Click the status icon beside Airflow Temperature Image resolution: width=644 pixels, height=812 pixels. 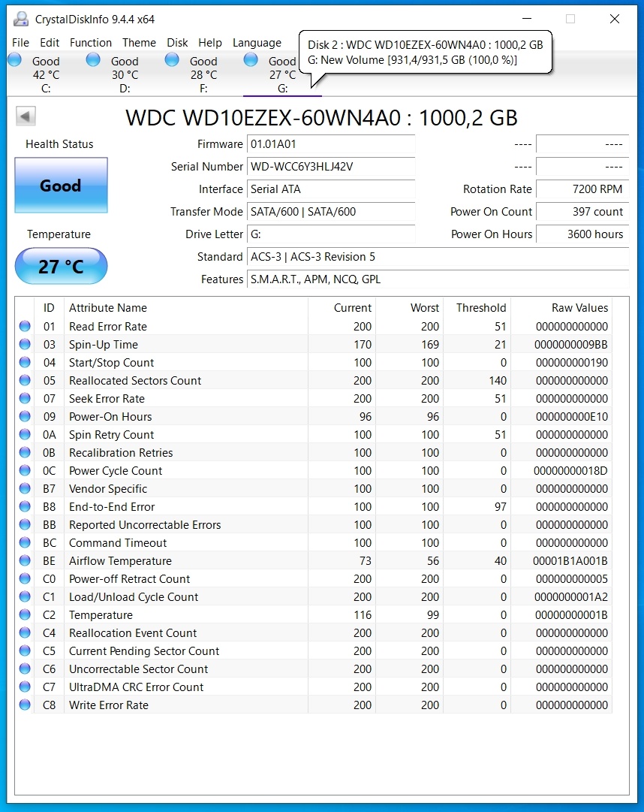click(25, 561)
